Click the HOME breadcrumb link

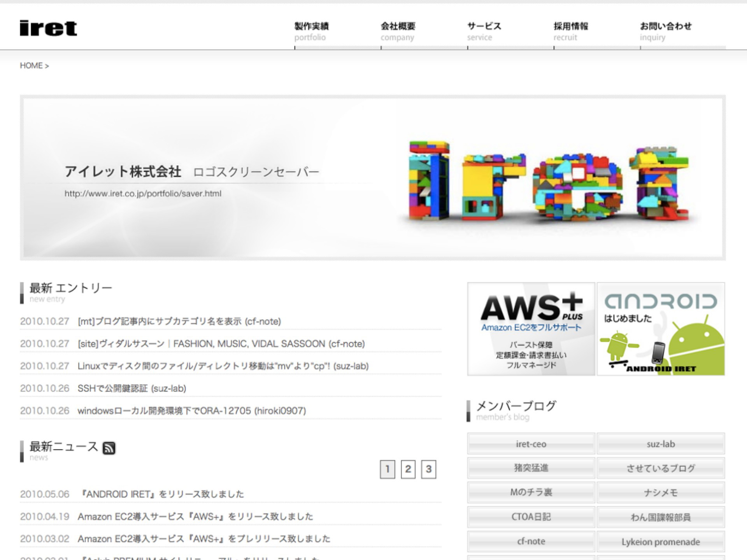click(x=31, y=65)
